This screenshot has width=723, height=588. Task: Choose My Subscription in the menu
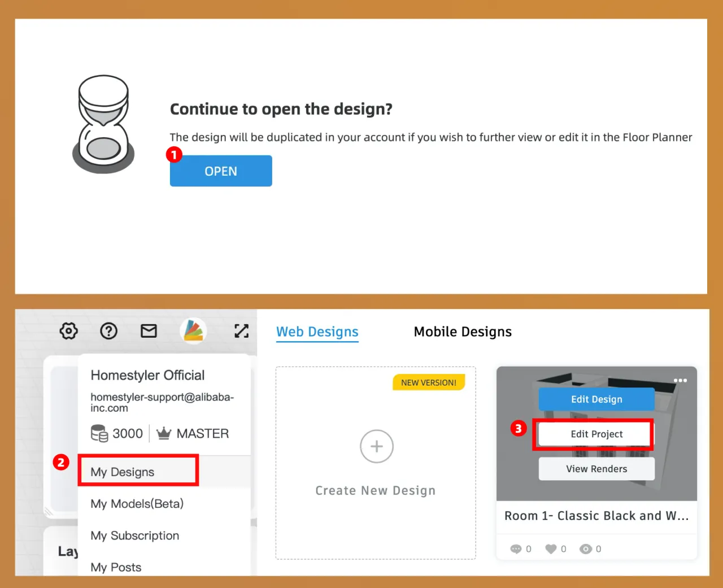coord(135,535)
